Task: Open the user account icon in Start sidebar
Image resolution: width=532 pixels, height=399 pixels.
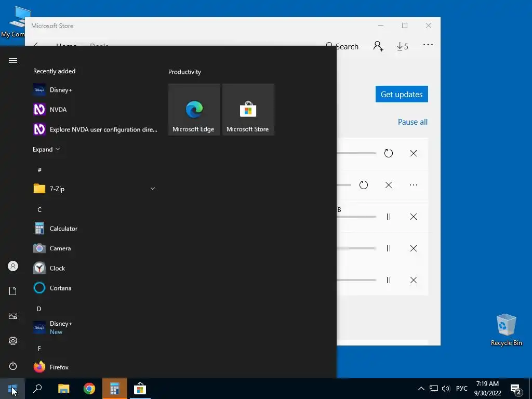Action: [x=13, y=266]
